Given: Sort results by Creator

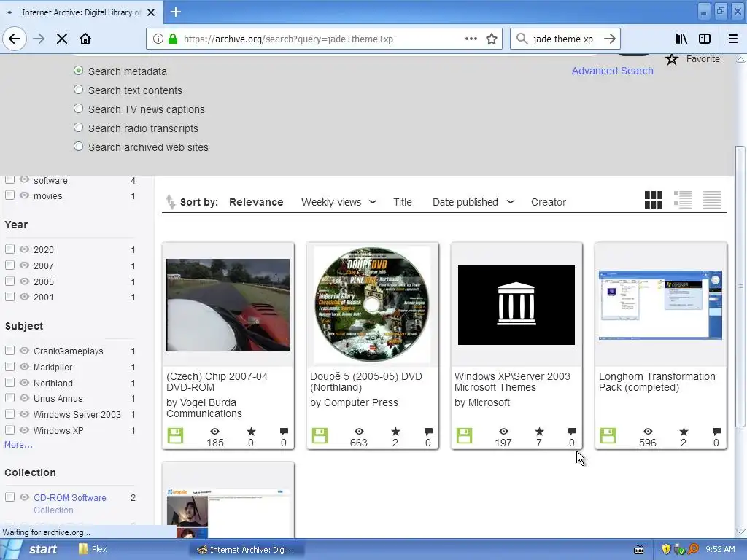Looking at the screenshot, I should point(549,202).
